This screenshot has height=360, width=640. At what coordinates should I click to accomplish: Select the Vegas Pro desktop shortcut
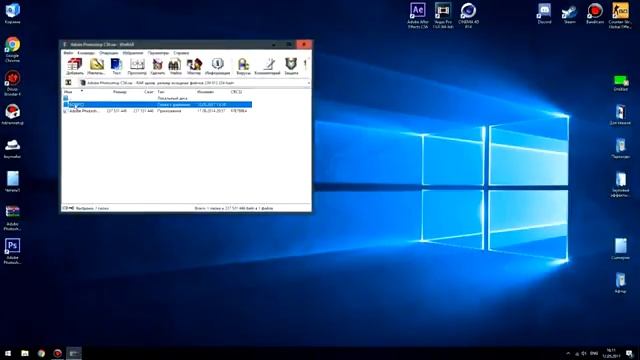(443, 16)
